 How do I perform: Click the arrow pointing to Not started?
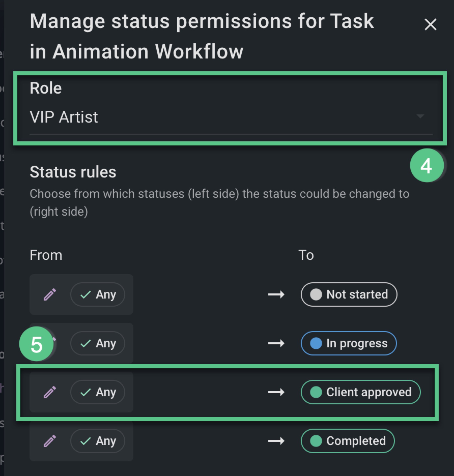pyautogui.click(x=276, y=295)
